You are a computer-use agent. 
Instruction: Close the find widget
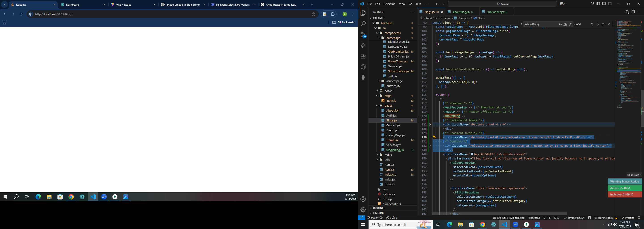pos(609,24)
